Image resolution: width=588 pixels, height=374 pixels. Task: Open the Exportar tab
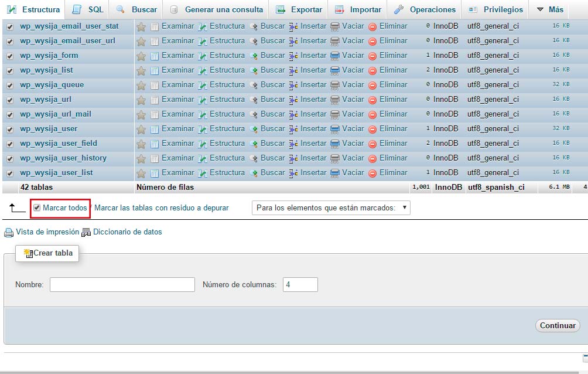point(299,9)
